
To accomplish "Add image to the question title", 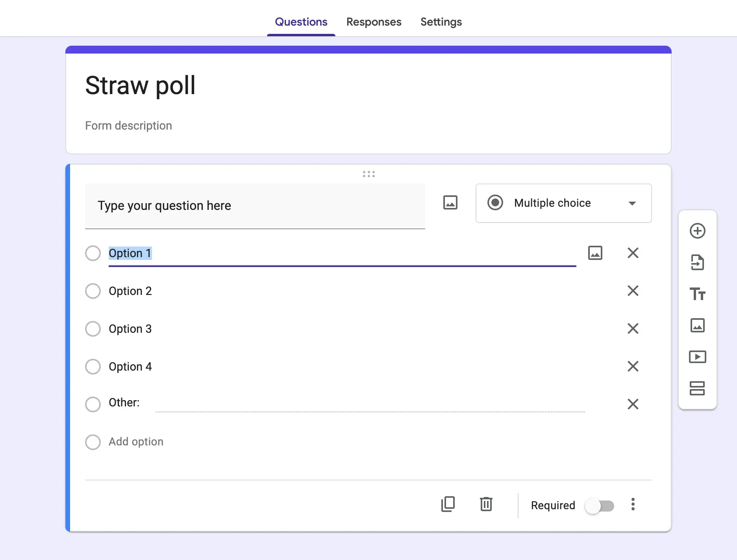I will tap(450, 203).
